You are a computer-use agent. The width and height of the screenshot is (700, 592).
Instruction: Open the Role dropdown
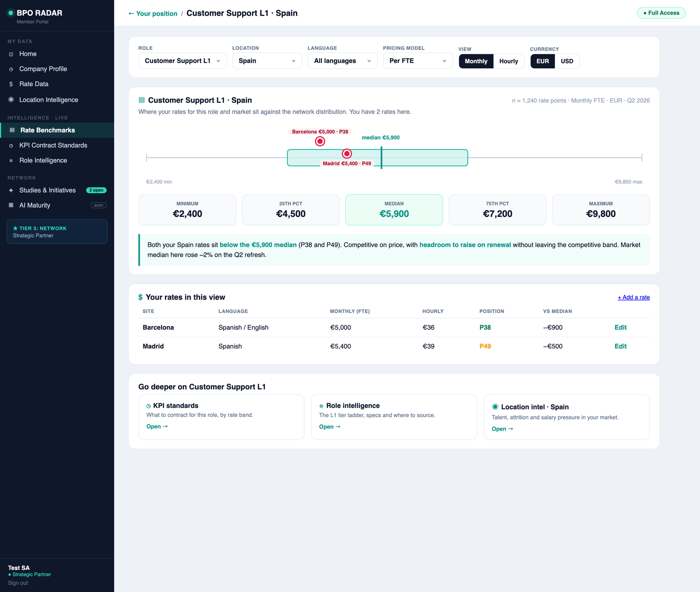tap(182, 61)
